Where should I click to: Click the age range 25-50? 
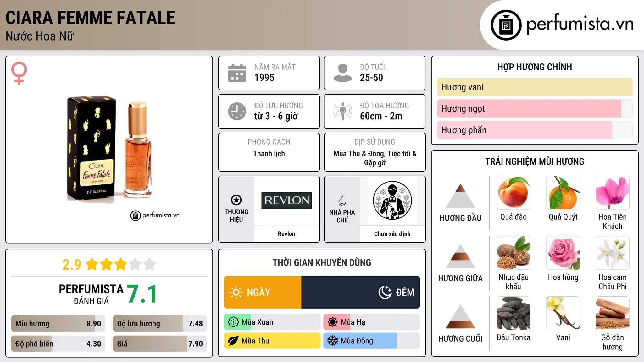[x=371, y=78]
